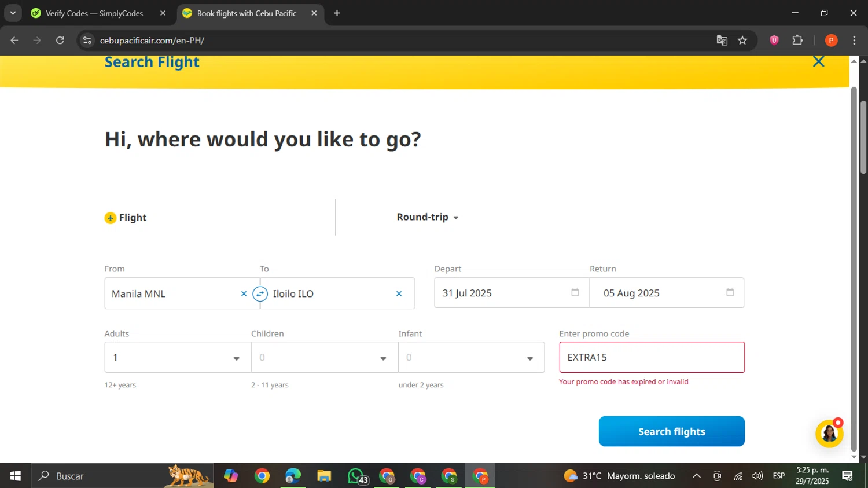Open a new browser tab
The height and width of the screenshot is (488, 868).
click(337, 13)
